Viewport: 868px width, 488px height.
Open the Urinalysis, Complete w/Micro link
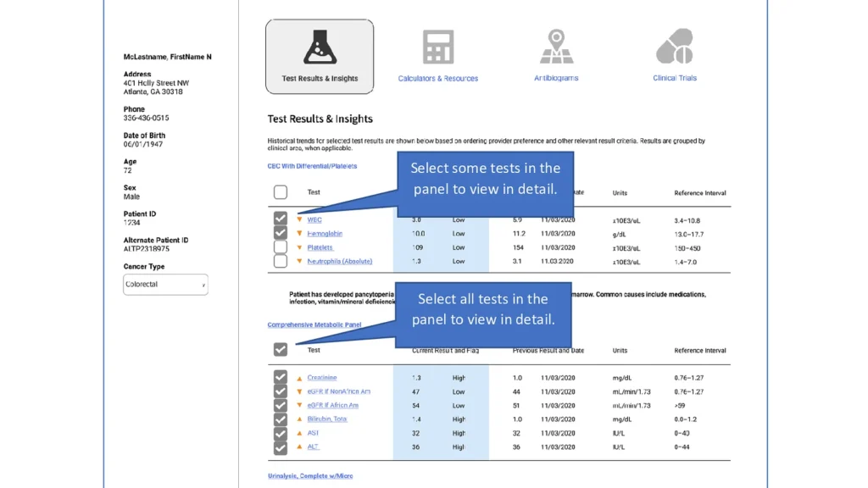coord(309,476)
